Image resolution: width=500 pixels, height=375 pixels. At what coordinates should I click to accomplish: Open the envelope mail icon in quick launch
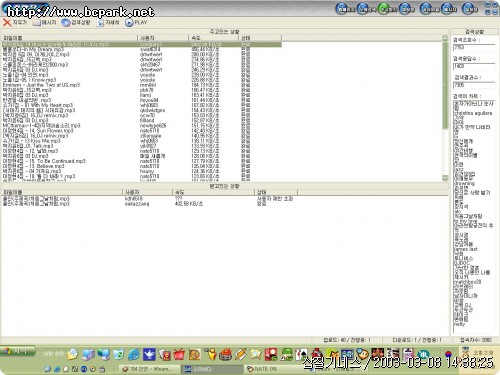[72, 354]
